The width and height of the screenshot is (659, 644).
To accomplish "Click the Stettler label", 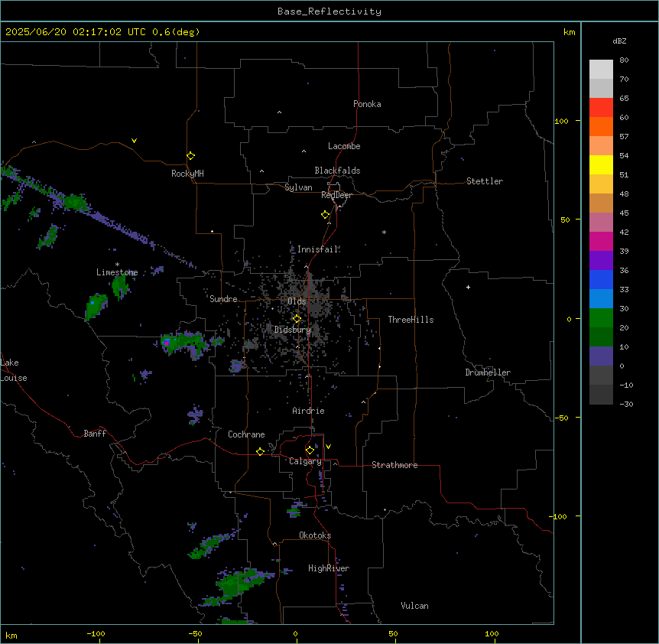I will pyautogui.click(x=485, y=181).
